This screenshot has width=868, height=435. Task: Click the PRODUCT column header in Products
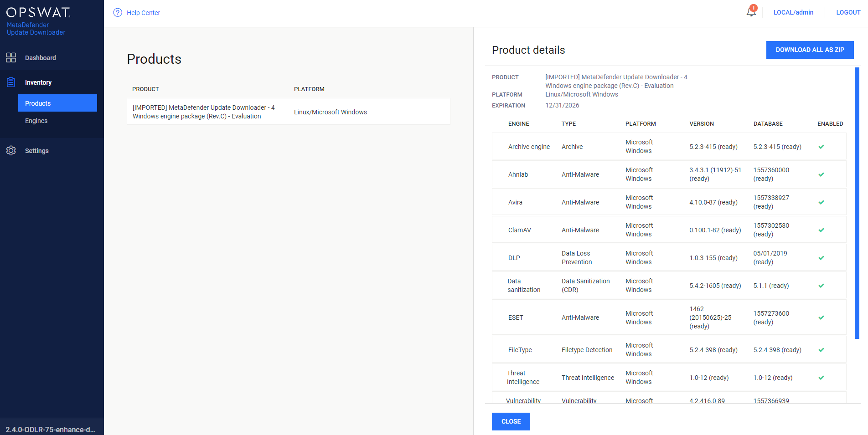tap(145, 89)
